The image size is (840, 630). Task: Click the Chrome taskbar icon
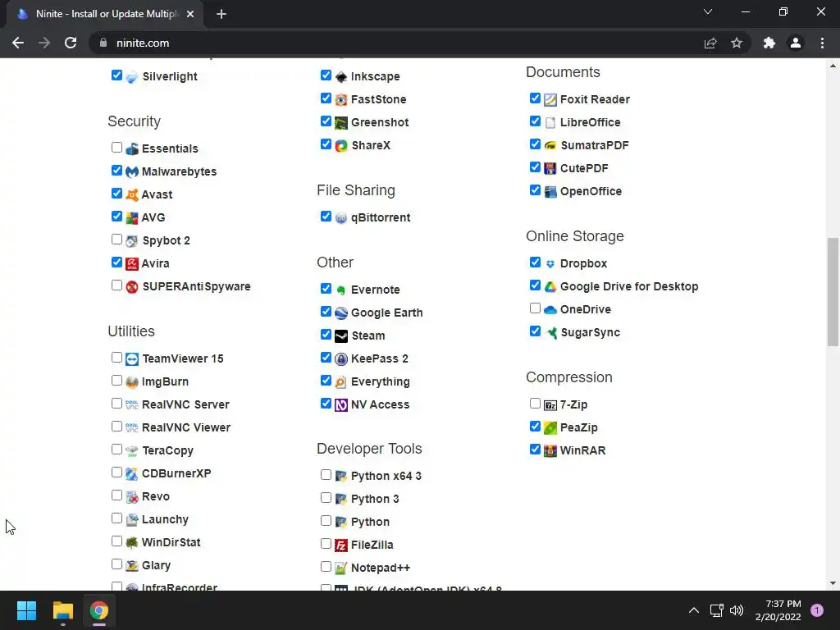(x=98, y=610)
